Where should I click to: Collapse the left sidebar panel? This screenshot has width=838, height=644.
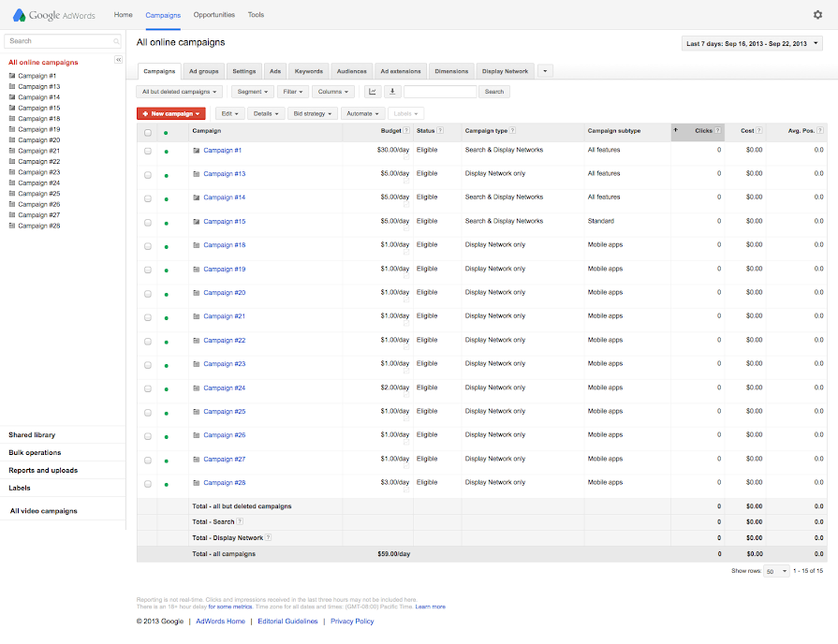tap(119, 60)
